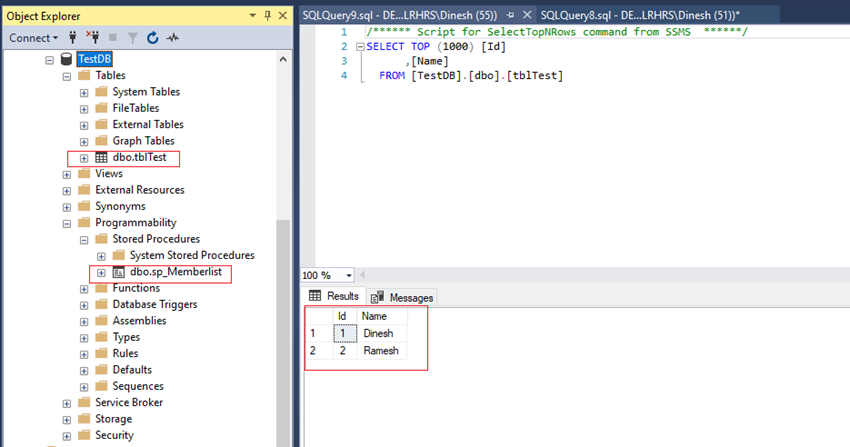Click the Object Explorer vertical scrollbar thumb

283,333
